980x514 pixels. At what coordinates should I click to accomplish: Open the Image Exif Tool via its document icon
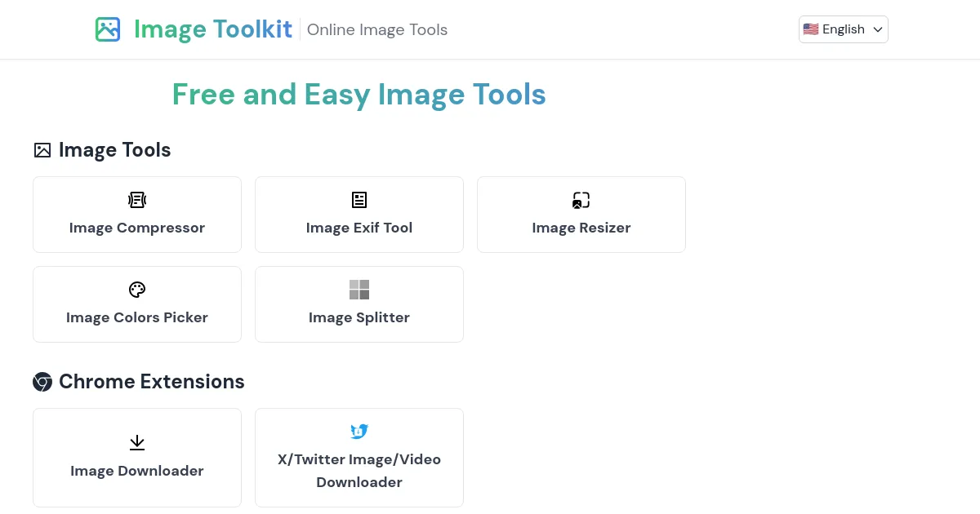click(x=359, y=200)
